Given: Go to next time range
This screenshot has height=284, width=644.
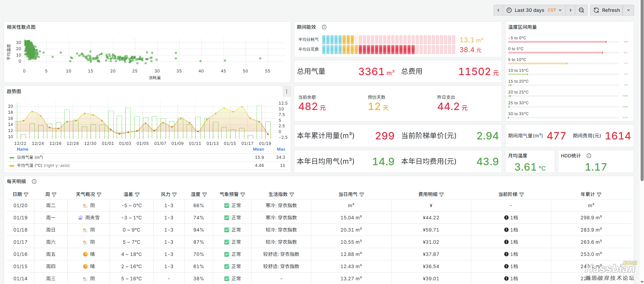Looking at the screenshot, I should [571, 10].
